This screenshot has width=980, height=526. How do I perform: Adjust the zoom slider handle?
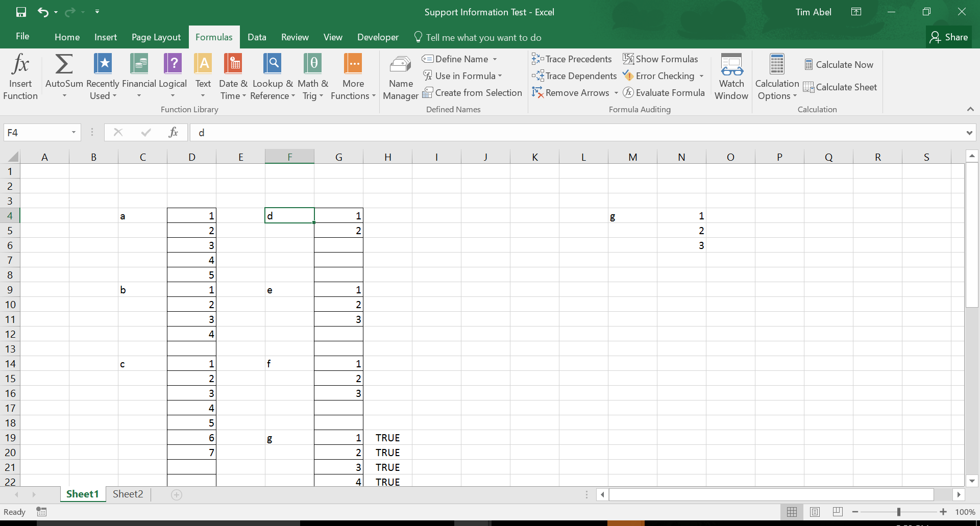tap(899, 512)
